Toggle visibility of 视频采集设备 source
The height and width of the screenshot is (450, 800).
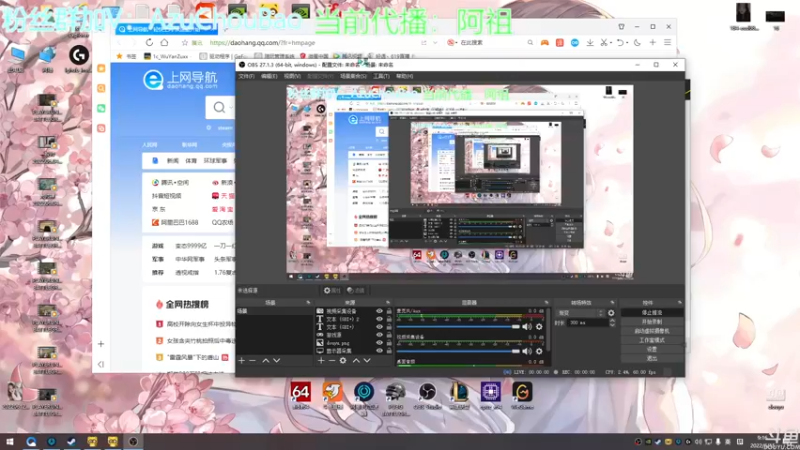pos(379,311)
